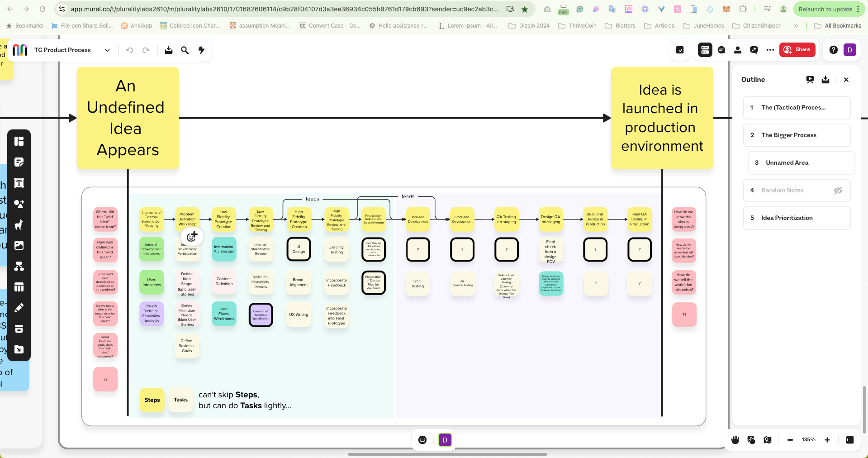Open the All Bookmarks folder
Viewport: 868px width, 458px height.
(838, 26)
